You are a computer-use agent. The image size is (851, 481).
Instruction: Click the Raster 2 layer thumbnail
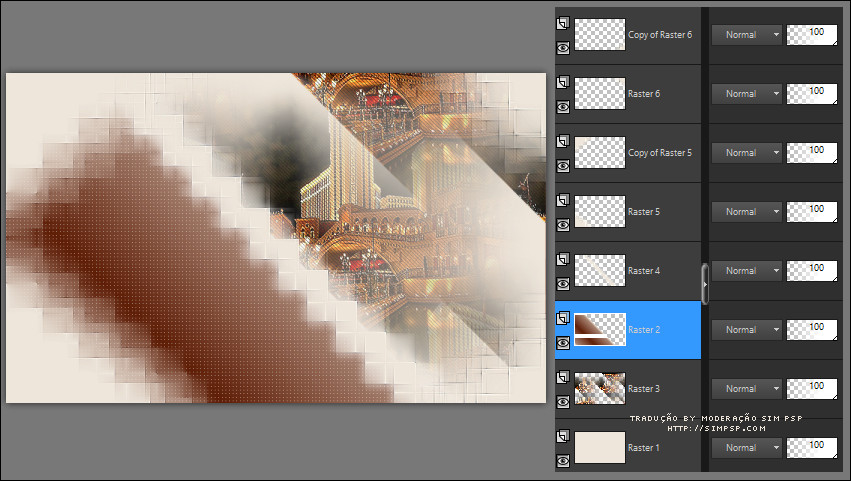[x=600, y=329]
